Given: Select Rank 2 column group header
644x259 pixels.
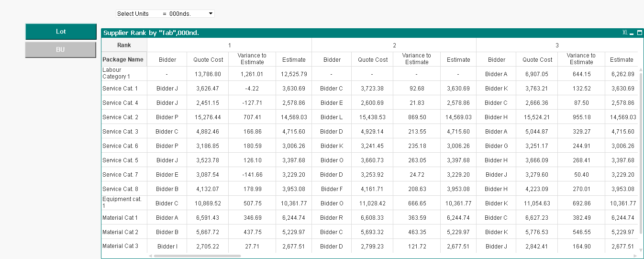Looking at the screenshot, I should click(x=394, y=45).
